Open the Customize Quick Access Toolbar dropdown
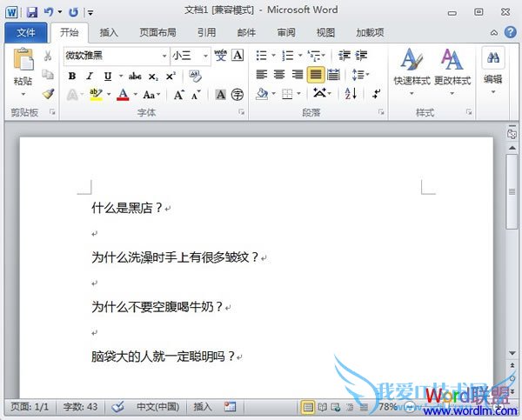This screenshot has height=420, width=522. 90,13
